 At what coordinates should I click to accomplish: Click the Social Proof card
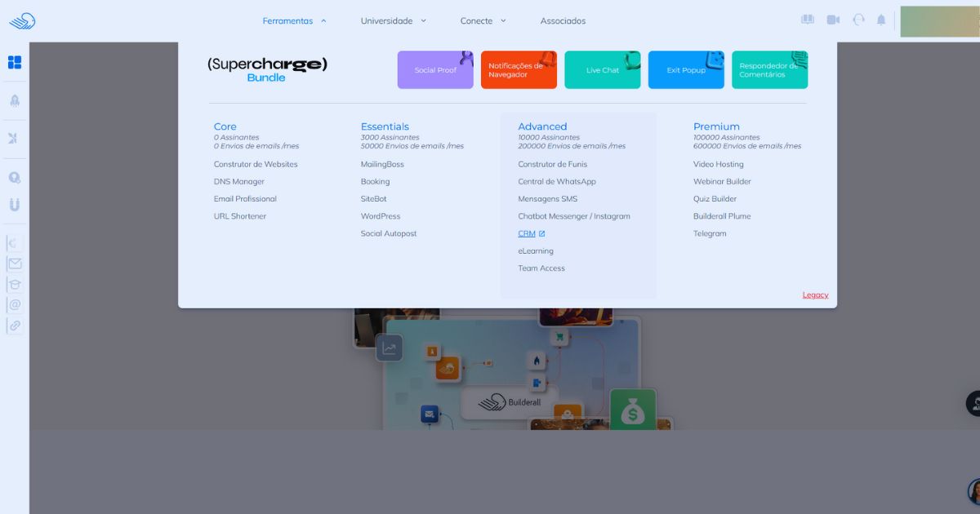[x=435, y=70]
